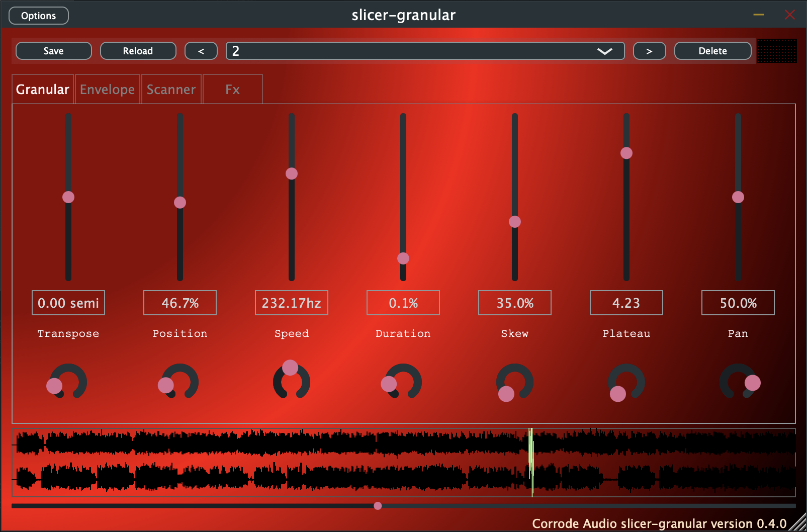
Task: Edit the Duration percentage field
Action: pos(403,303)
